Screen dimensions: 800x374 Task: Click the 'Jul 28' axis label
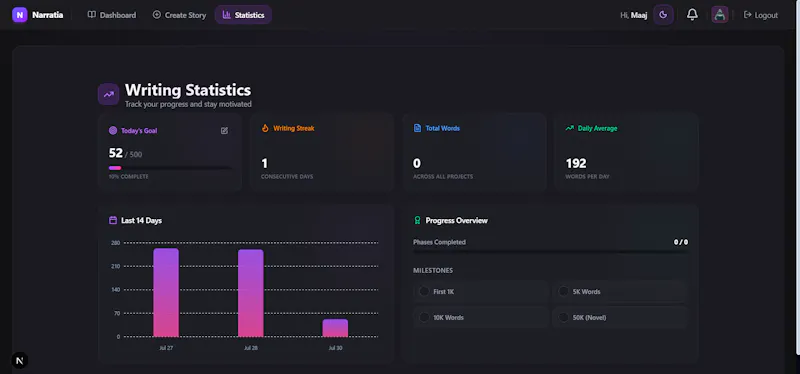(x=251, y=348)
